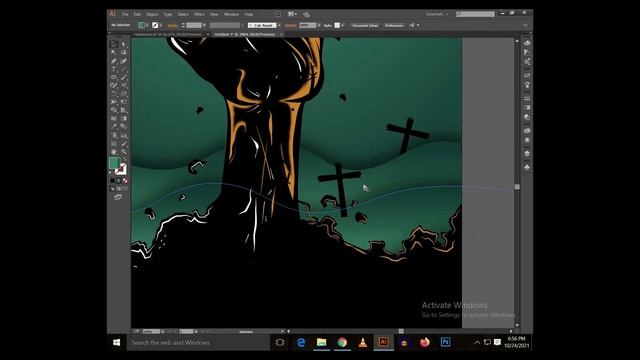Set paint mode to None
This screenshot has height=360, width=640.
coord(125,180)
